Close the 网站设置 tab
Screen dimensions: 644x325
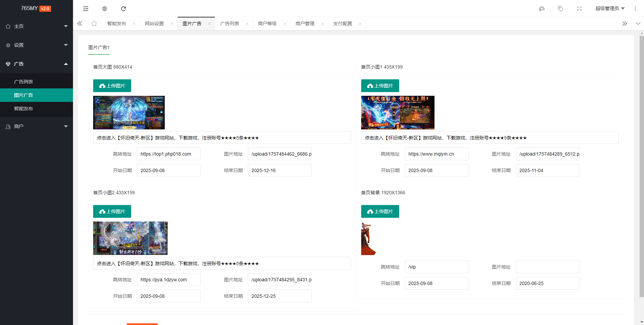[x=172, y=24]
